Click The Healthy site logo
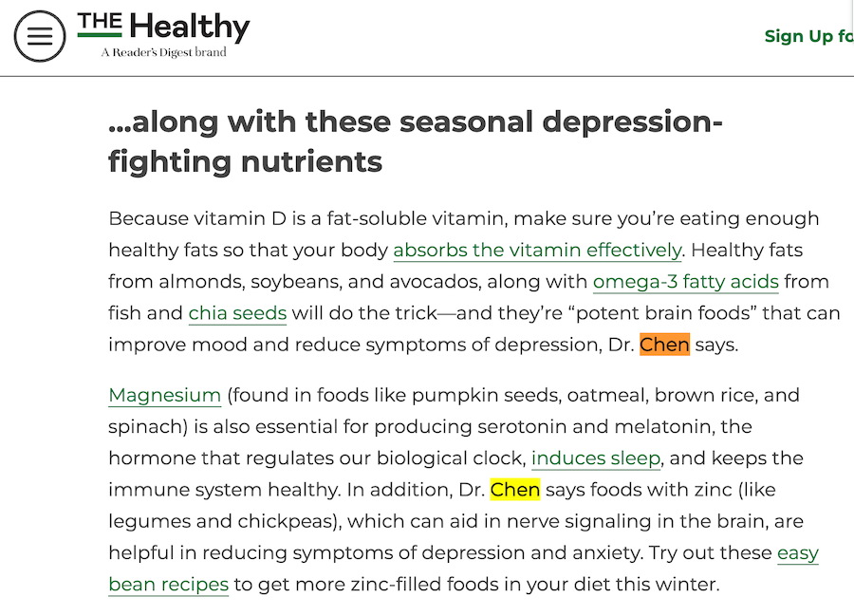Viewport: 854px width, 616px height. tap(163, 34)
